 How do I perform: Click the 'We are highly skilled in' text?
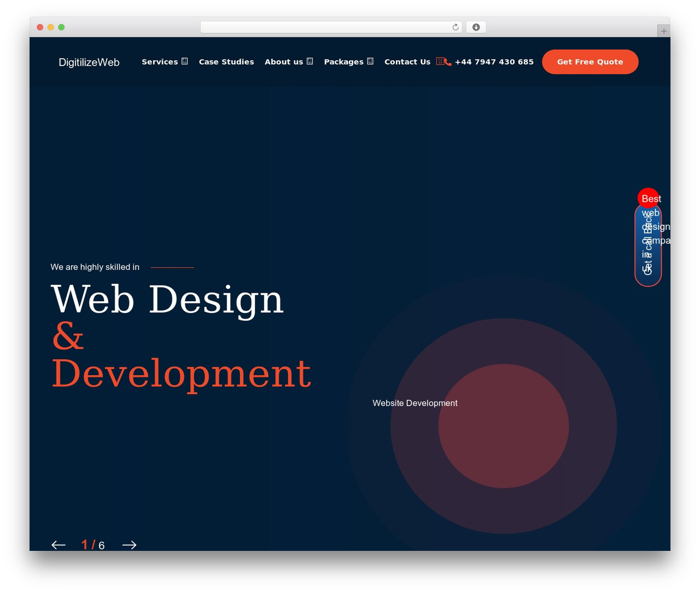pyautogui.click(x=95, y=267)
